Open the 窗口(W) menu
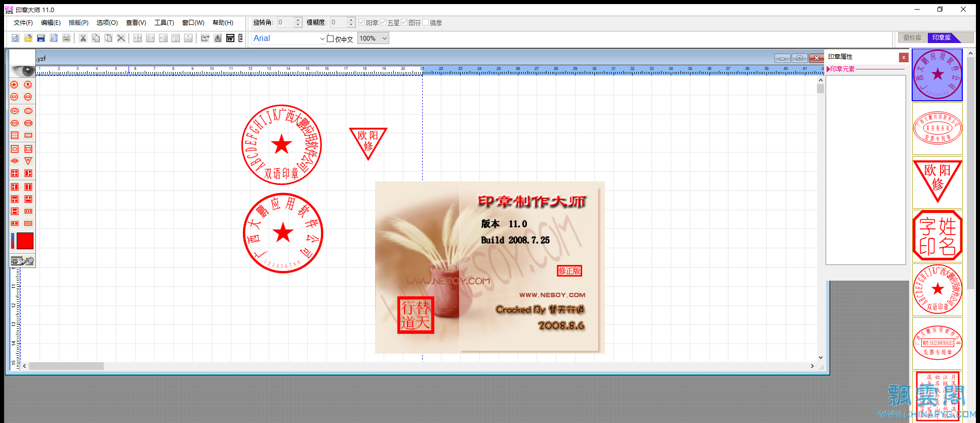 193,23
